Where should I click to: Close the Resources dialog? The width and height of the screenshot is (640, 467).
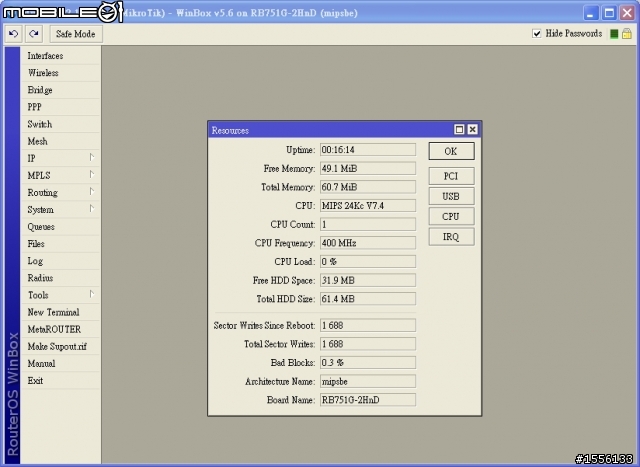click(472, 129)
